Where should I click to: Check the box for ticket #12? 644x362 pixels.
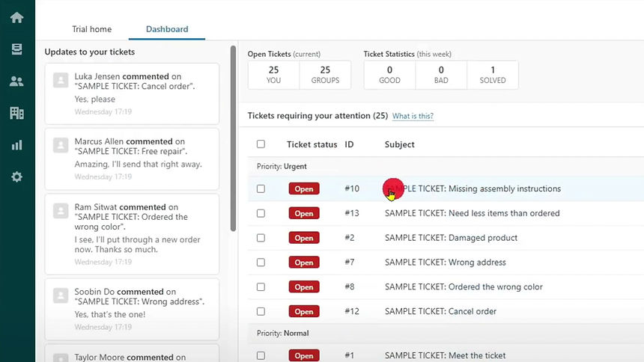pyautogui.click(x=261, y=312)
